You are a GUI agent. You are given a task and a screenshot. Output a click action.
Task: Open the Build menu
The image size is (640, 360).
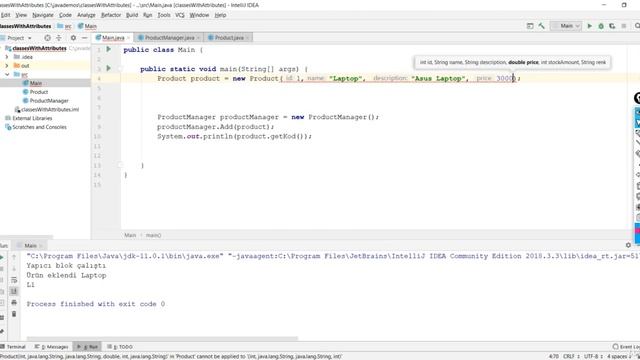pos(132,15)
